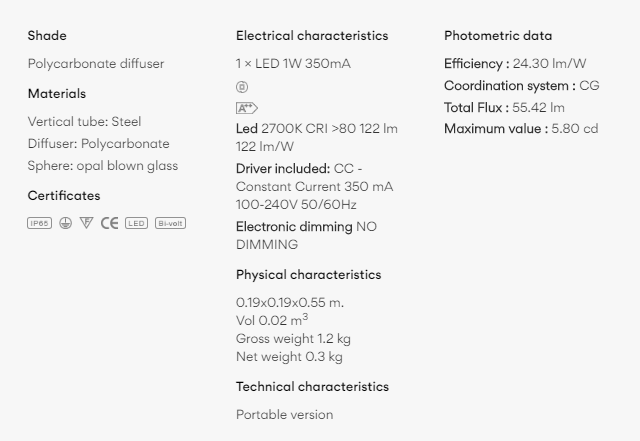Image resolution: width=640 pixels, height=441 pixels.
Task: Click the circular driver symbol icon
Action: coord(242,87)
